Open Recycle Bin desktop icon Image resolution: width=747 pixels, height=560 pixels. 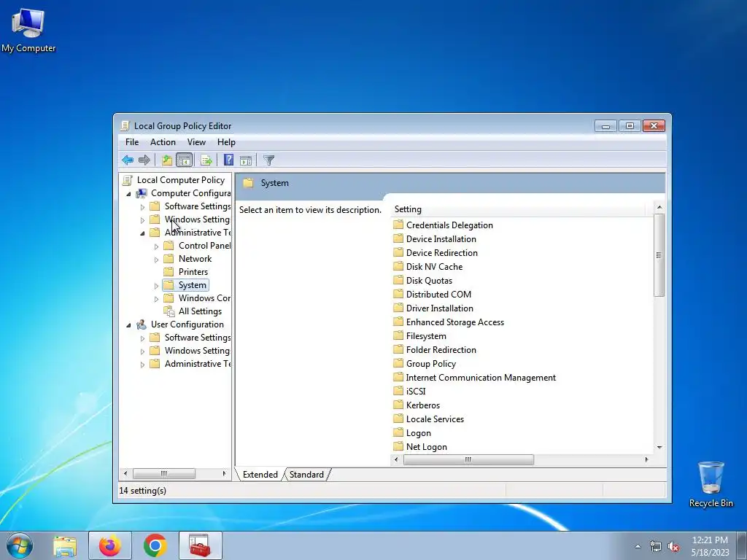click(711, 484)
